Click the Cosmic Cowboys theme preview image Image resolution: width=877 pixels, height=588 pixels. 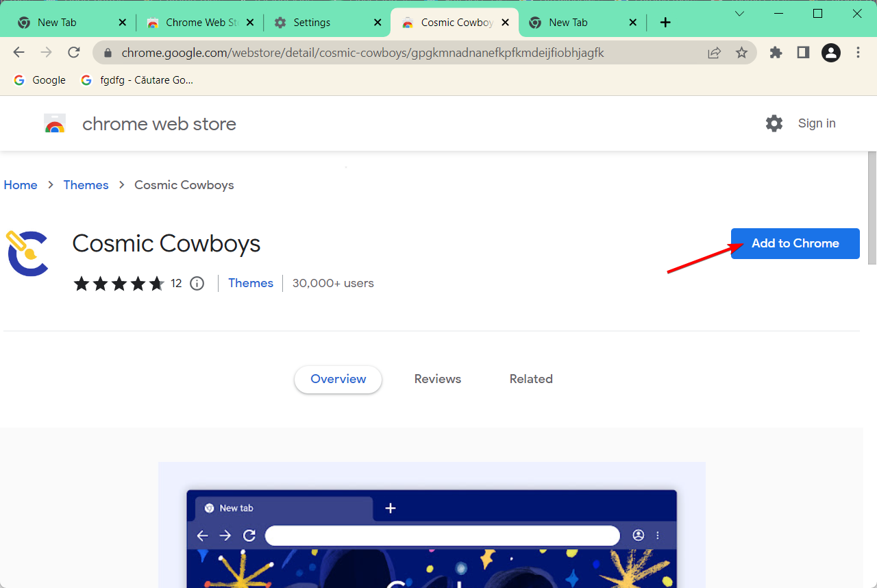click(x=432, y=524)
